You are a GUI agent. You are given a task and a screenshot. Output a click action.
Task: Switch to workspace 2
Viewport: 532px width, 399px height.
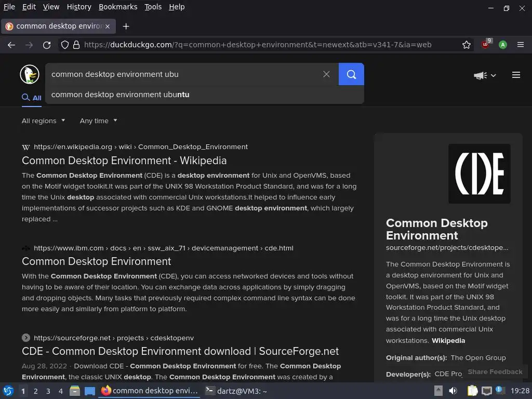(x=36, y=391)
